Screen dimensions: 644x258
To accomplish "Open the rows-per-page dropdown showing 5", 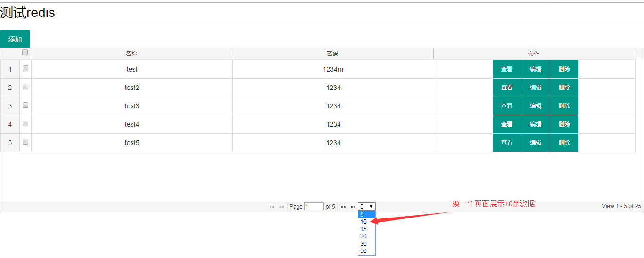I will click(367, 207).
